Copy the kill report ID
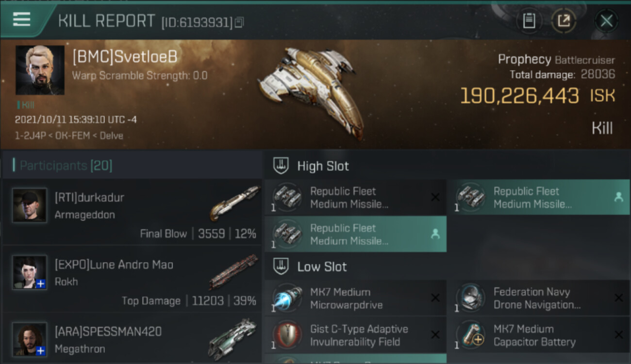The image size is (631, 364). pyautogui.click(x=239, y=22)
